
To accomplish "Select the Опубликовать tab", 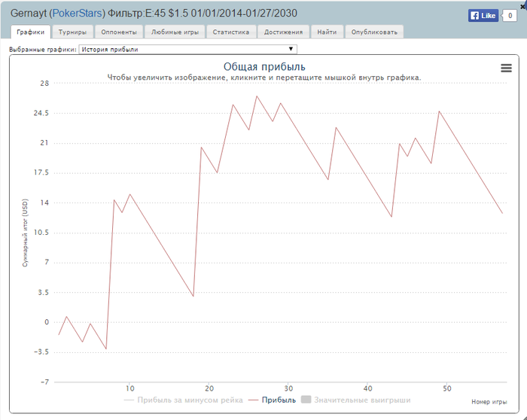I will pyautogui.click(x=374, y=32).
